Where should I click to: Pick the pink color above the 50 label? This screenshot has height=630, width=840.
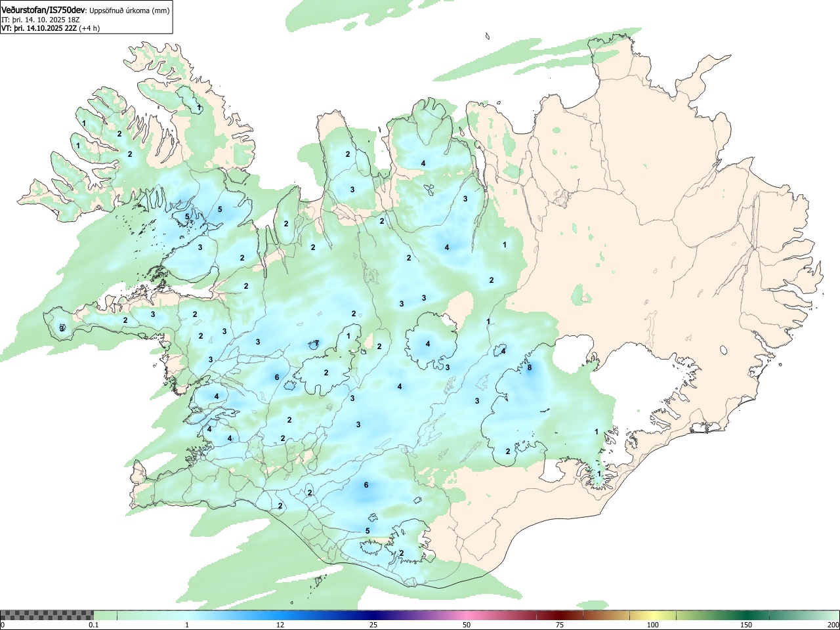click(x=467, y=615)
